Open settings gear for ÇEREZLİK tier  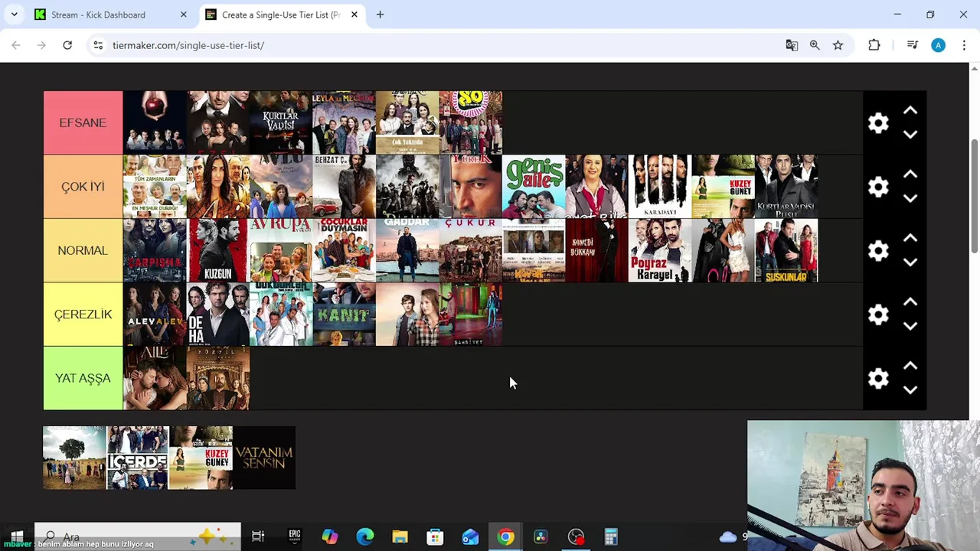pos(878,315)
